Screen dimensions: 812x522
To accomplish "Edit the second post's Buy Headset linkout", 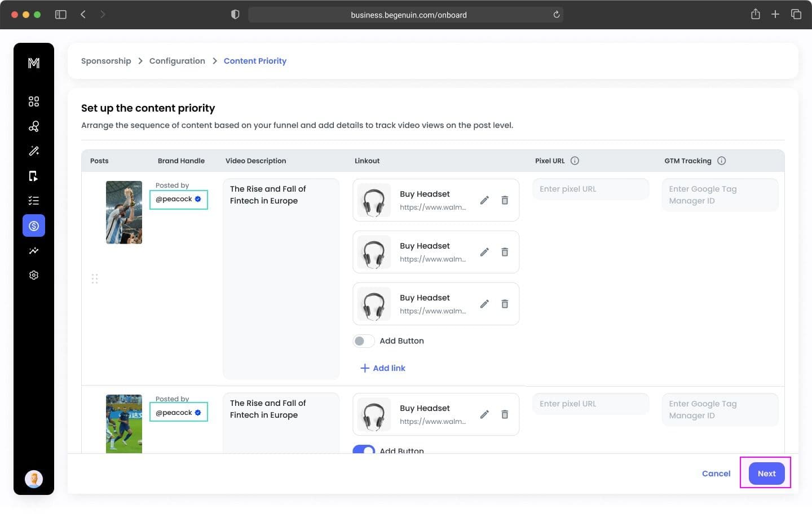I will [484, 414].
